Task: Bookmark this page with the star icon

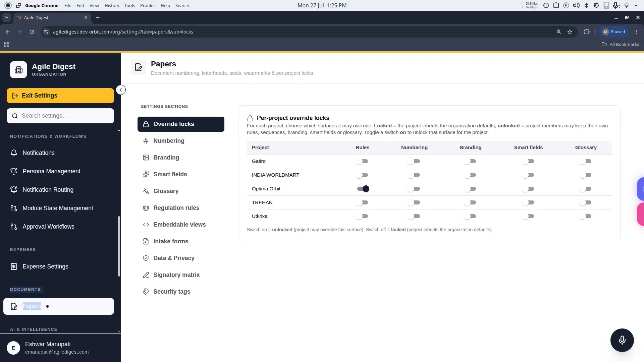Action: 570,32
